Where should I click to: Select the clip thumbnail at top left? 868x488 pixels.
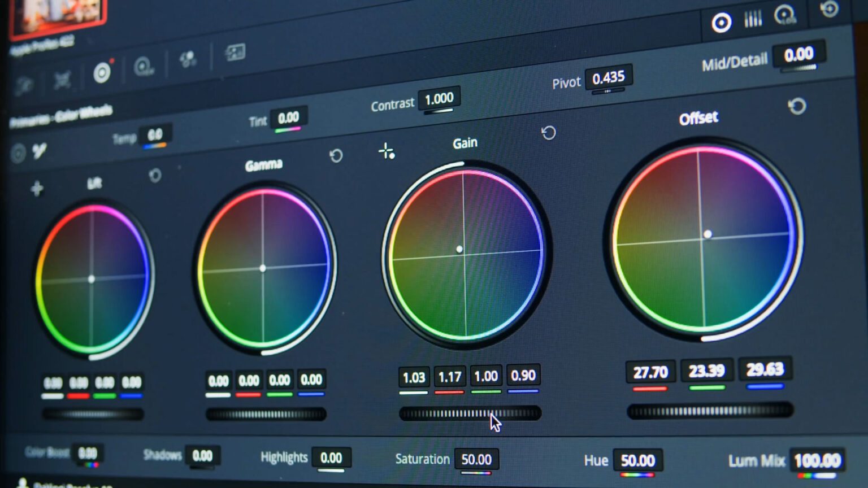click(x=57, y=14)
